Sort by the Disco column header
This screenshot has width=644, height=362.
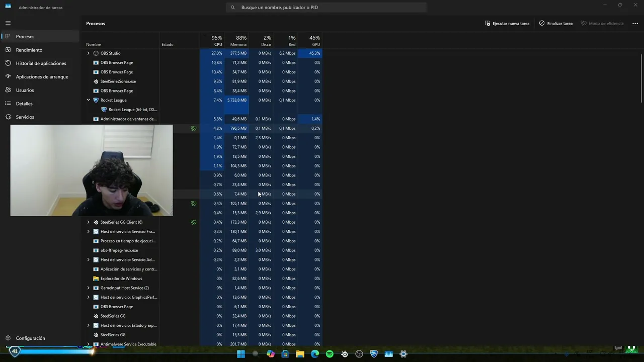pyautogui.click(x=261, y=41)
